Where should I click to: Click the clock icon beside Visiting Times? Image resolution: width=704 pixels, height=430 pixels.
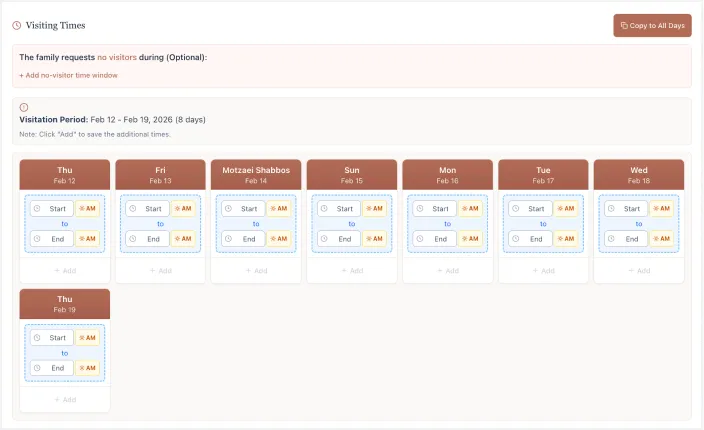[17, 25]
